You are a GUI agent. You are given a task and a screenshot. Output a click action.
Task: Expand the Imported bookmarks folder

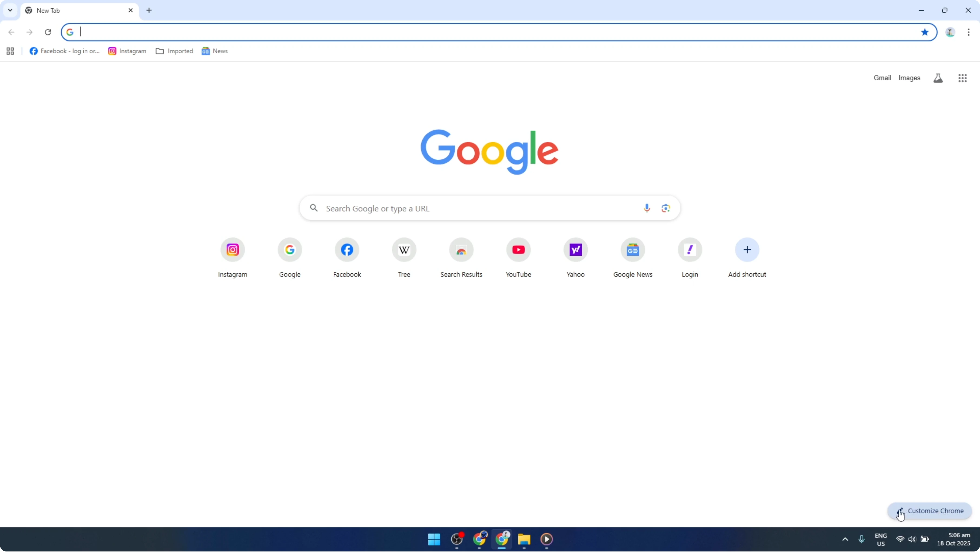point(174,51)
